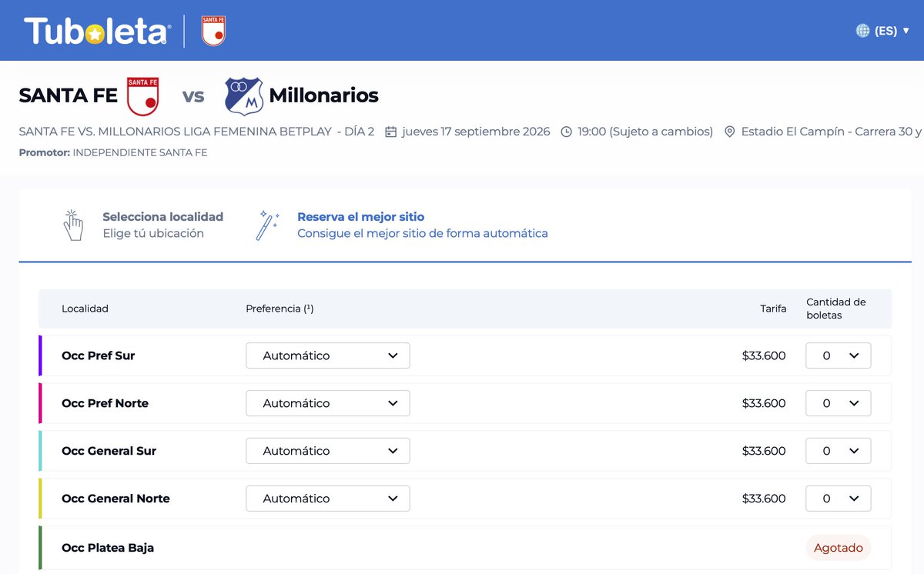
Task: Open Preferencia dropdown for Occ Pref Norte
Action: tap(328, 403)
